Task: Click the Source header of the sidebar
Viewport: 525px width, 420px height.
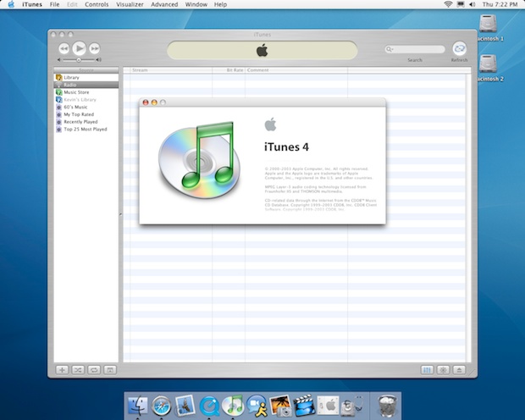Action: 86,70
